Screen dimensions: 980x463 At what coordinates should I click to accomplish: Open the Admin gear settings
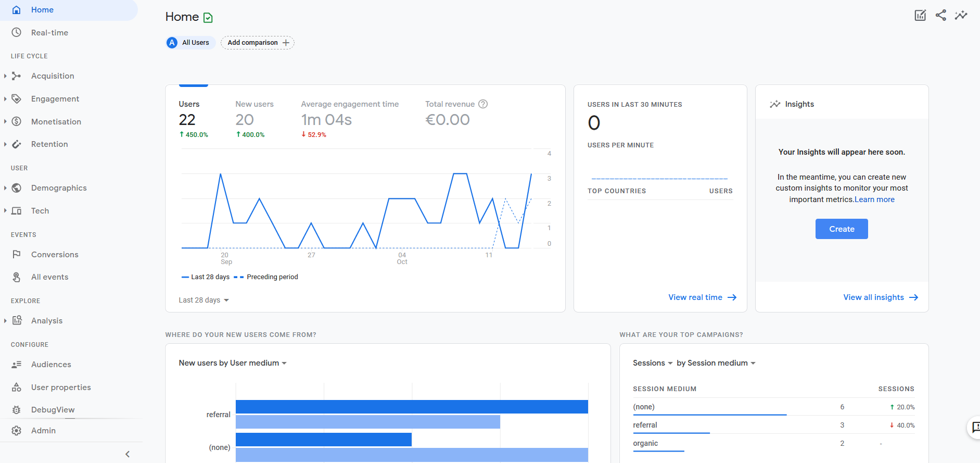(x=17, y=431)
